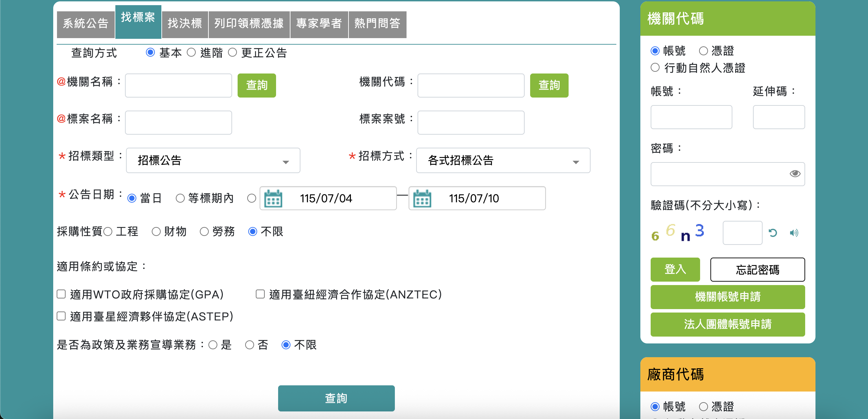Toggle password visibility eye icon

pos(795,174)
